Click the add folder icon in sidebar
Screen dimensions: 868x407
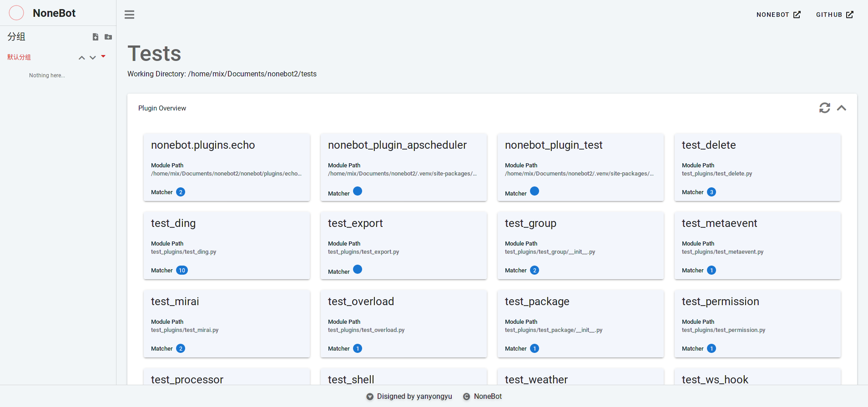coord(108,37)
